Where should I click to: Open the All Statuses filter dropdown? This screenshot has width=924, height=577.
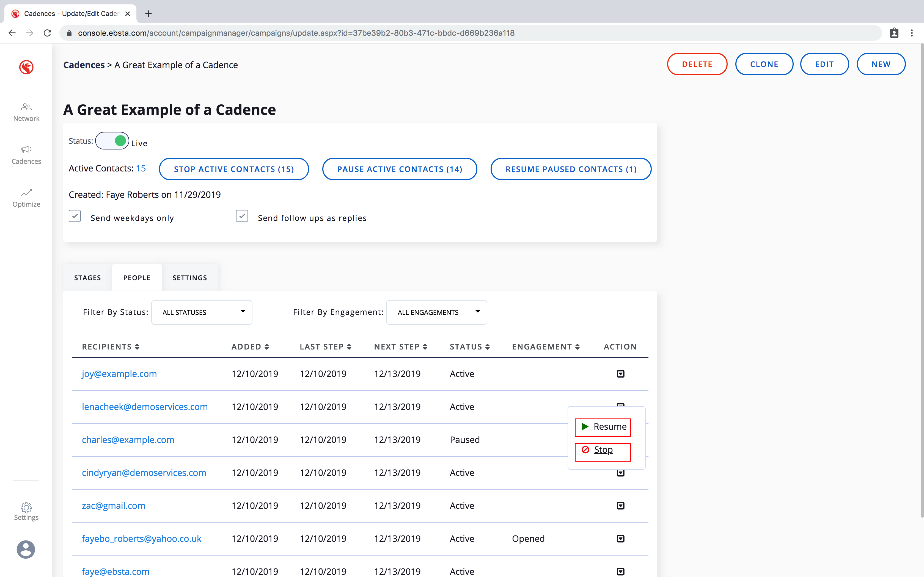[x=202, y=312]
